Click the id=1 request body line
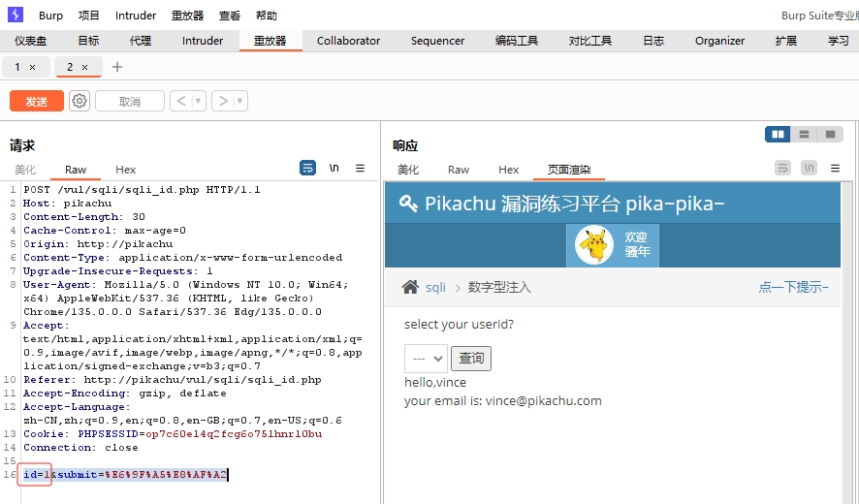 click(125, 474)
